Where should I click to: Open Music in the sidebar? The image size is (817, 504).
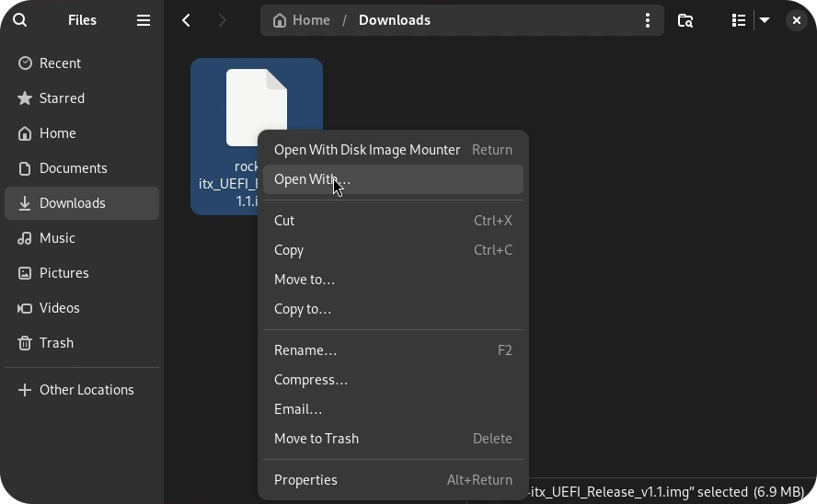click(82, 238)
